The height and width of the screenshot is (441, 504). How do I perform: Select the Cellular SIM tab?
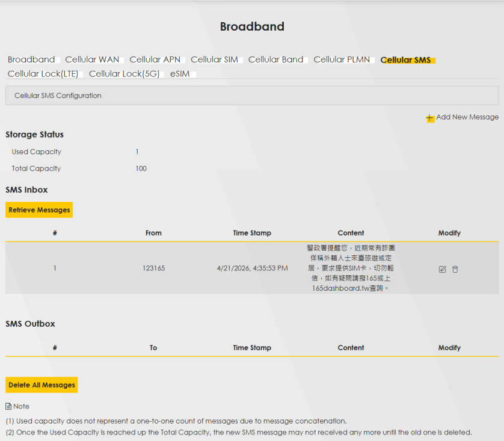coord(214,59)
